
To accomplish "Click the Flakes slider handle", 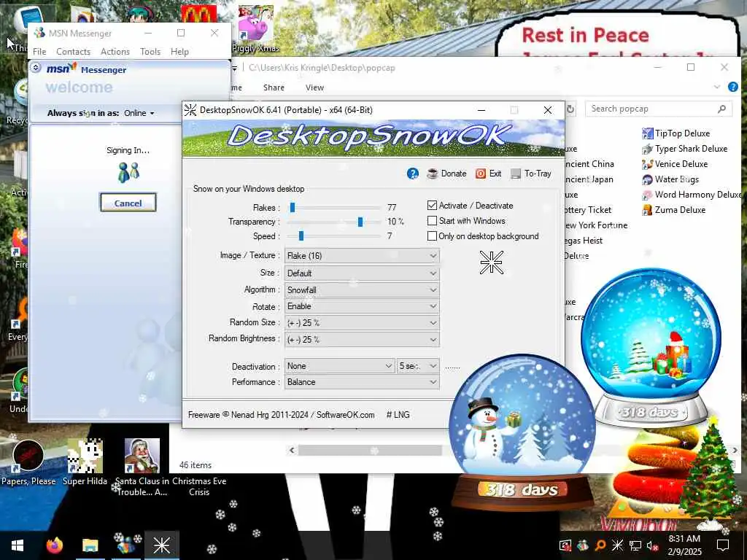I will point(293,208).
